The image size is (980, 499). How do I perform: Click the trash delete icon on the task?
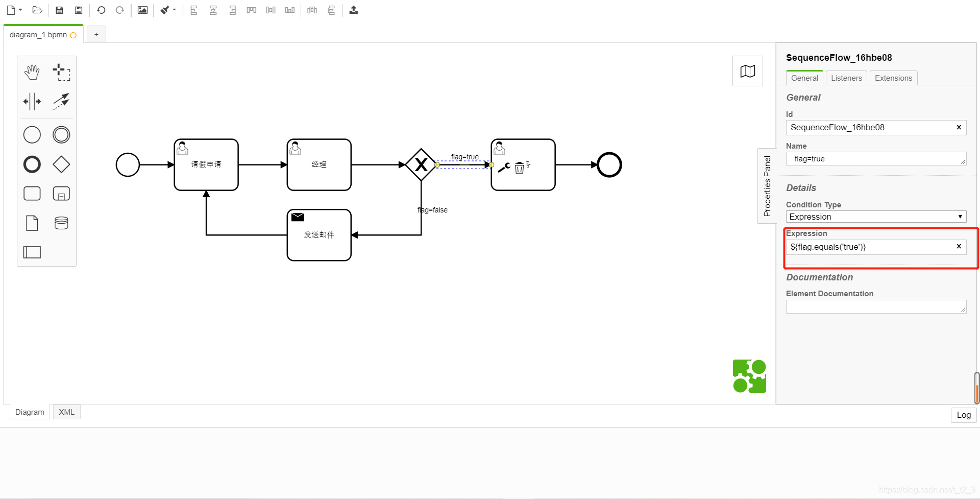[x=519, y=168]
